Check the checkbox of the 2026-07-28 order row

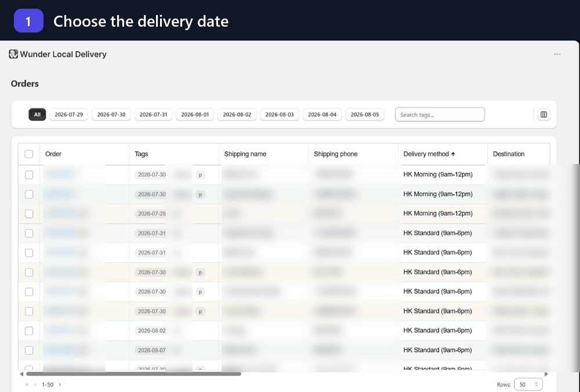pyautogui.click(x=29, y=214)
